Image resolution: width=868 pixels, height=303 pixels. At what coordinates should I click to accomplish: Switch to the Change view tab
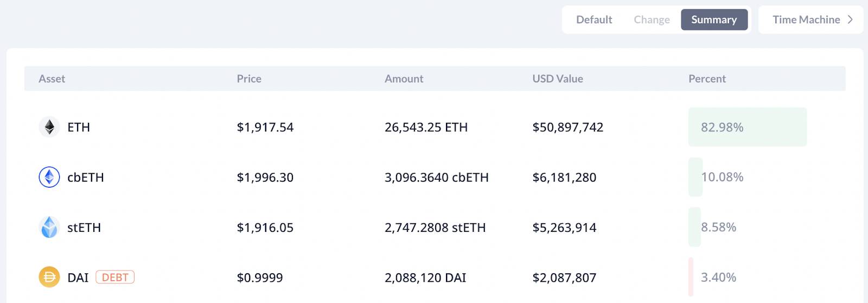[x=652, y=20]
